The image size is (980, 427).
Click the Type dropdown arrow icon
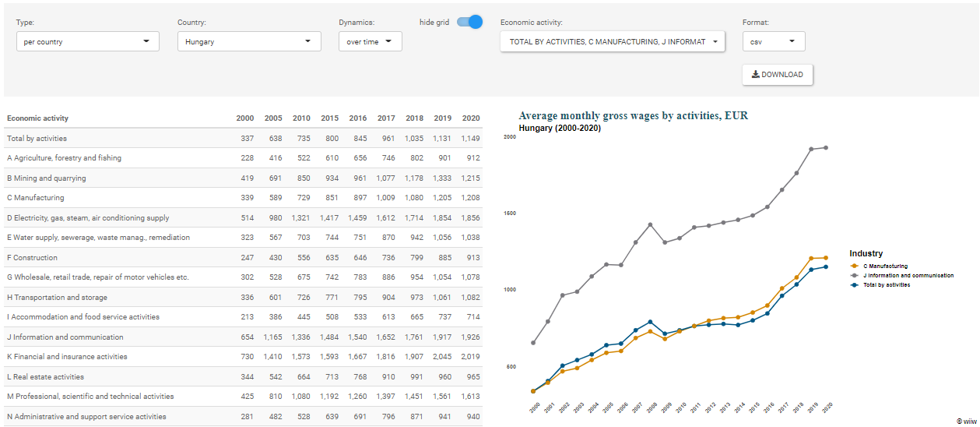146,41
